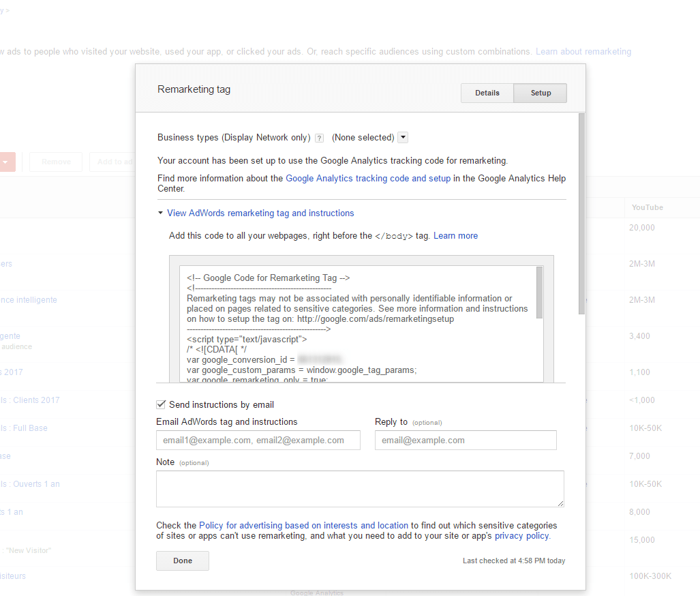Screen dimensions: 700x596
Task: Open Policy for advertising based on interests link
Action: click(303, 525)
